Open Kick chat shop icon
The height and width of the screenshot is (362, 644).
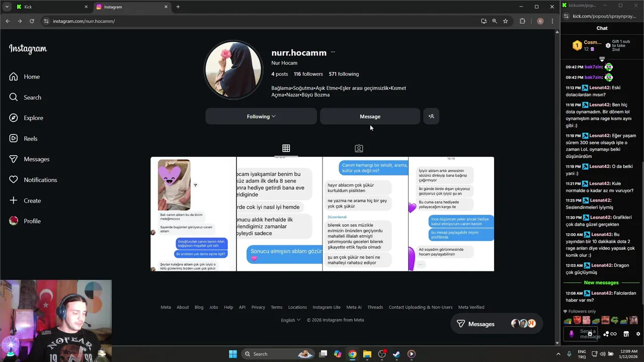tap(626, 334)
